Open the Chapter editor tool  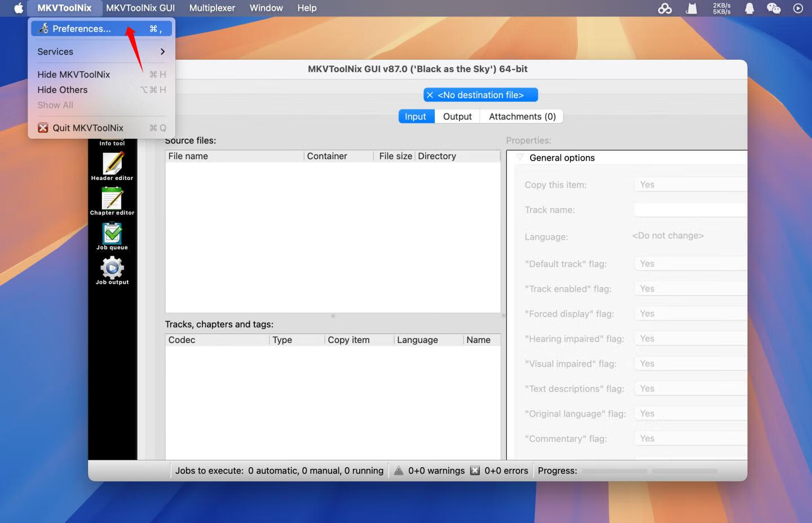tap(112, 201)
